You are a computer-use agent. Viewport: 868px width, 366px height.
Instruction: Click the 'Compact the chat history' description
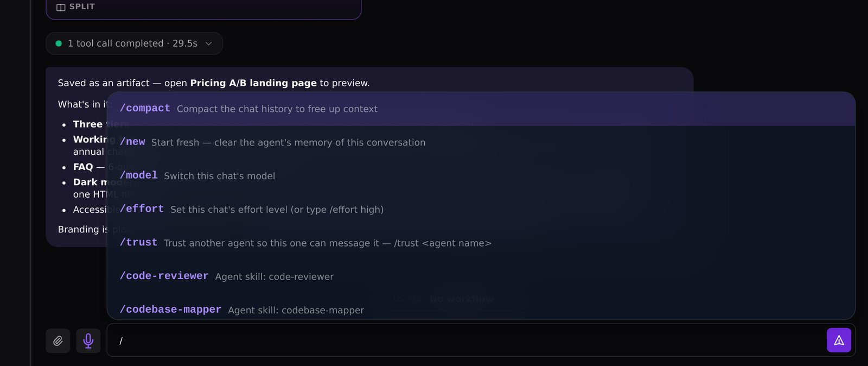pos(277,109)
